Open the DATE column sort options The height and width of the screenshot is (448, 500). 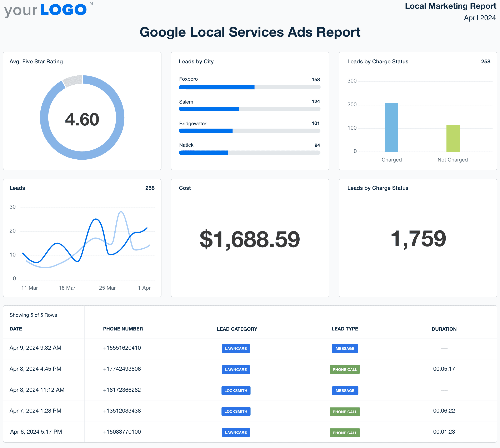tap(15, 329)
